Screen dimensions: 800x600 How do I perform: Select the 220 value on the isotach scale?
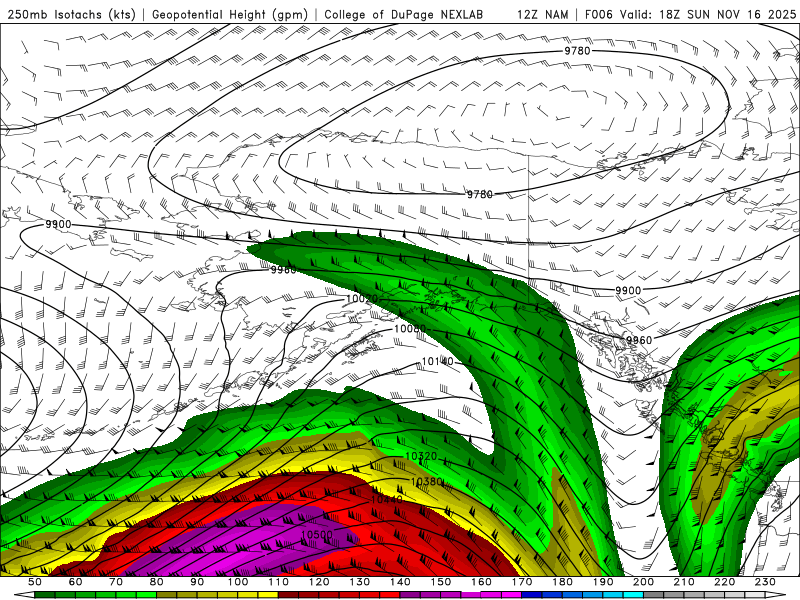[724, 582]
